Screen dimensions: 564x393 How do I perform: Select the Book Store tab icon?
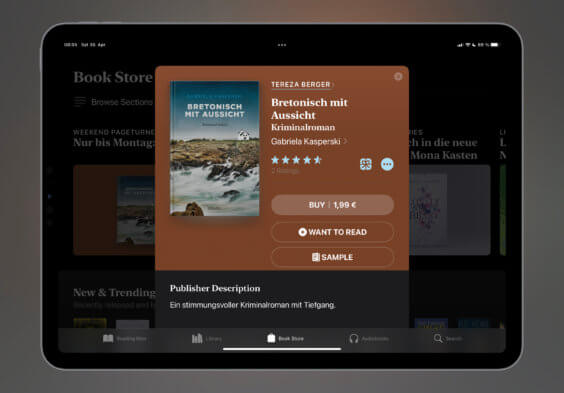[x=271, y=338]
